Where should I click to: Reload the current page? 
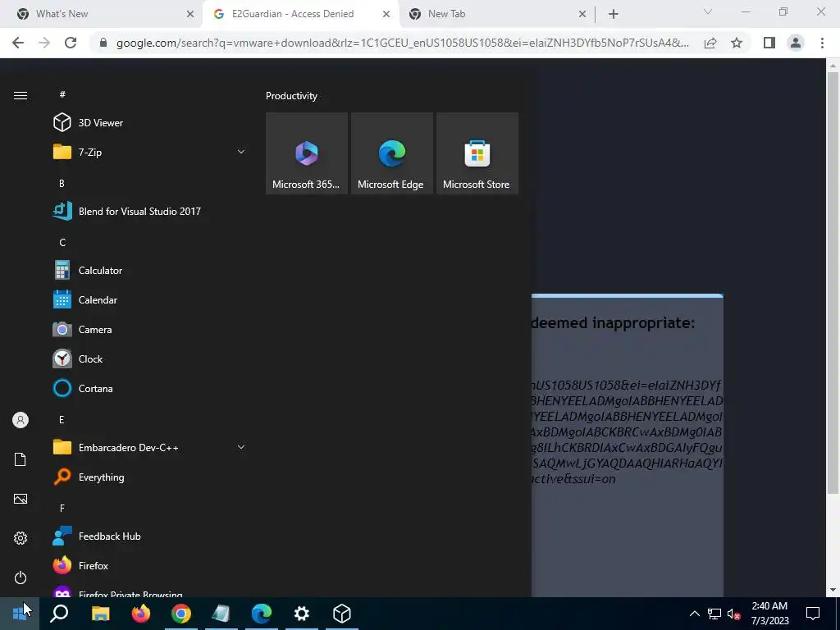tap(71, 43)
